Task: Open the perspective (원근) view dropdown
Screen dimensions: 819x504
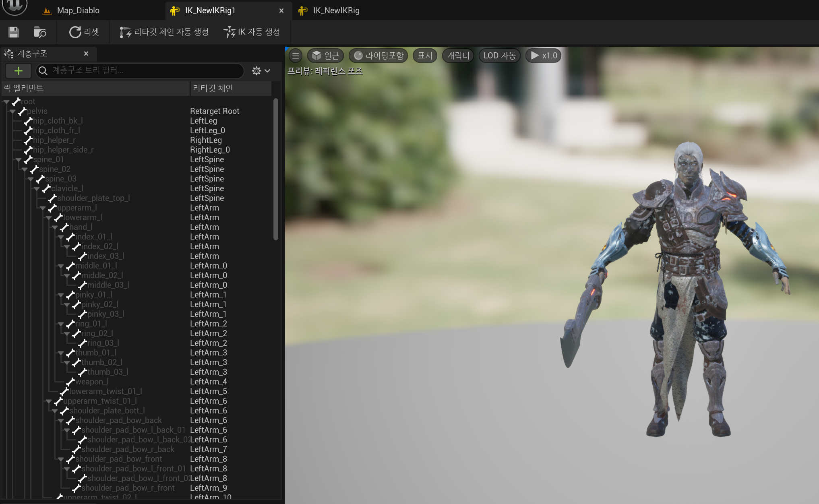Action: [326, 56]
